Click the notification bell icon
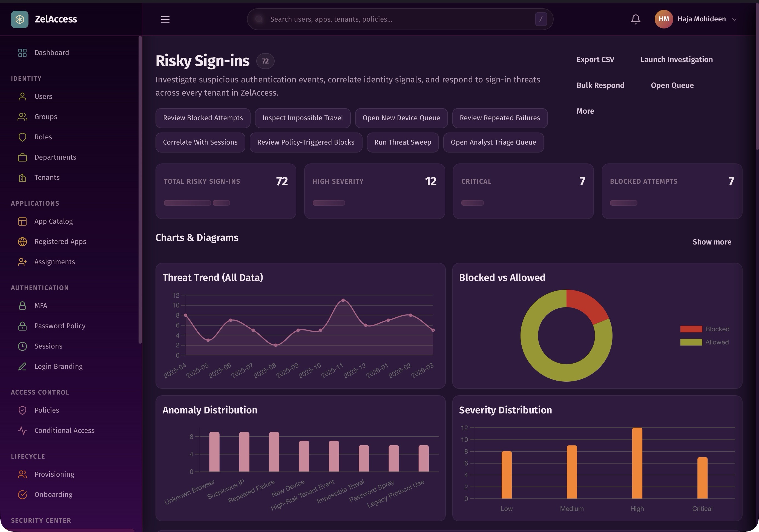The height and width of the screenshot is (532, 759). pyautogui.click(x=635, y=19)
